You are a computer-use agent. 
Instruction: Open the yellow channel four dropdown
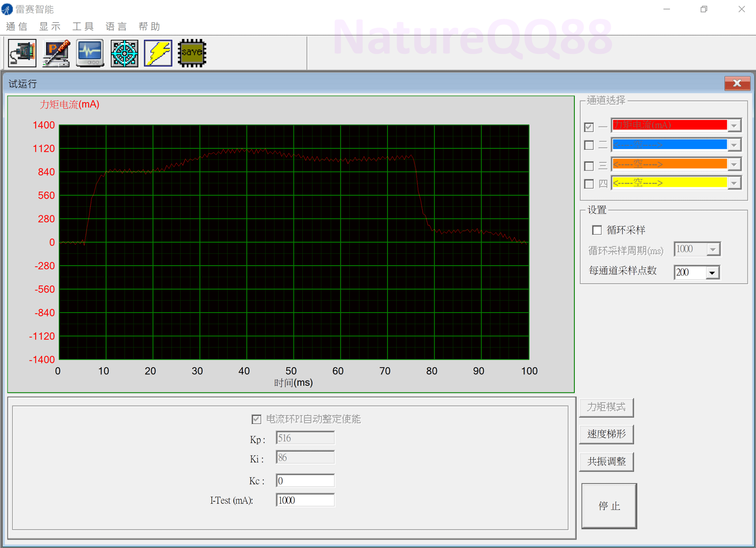tap(734, 183)
